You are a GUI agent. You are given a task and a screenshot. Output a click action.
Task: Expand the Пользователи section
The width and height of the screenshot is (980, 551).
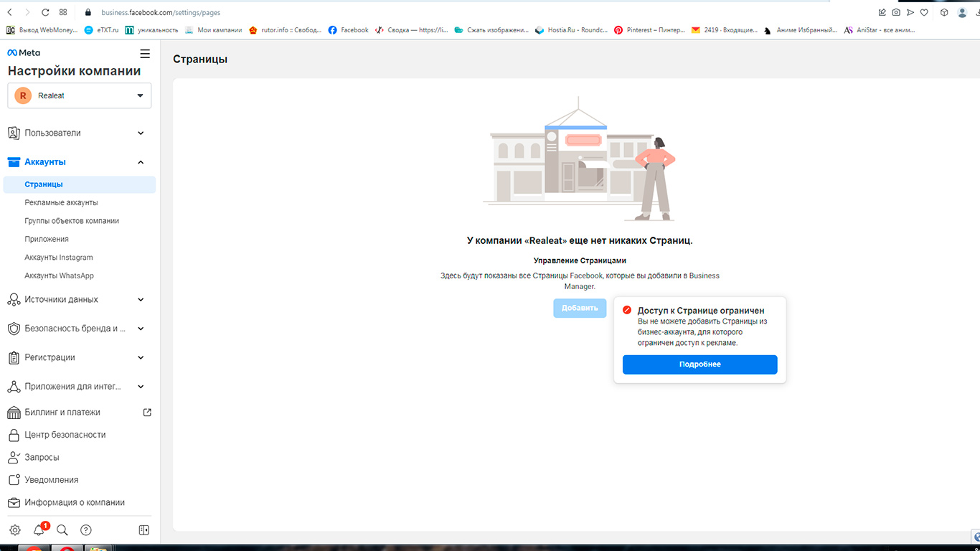tap(80, 133)
